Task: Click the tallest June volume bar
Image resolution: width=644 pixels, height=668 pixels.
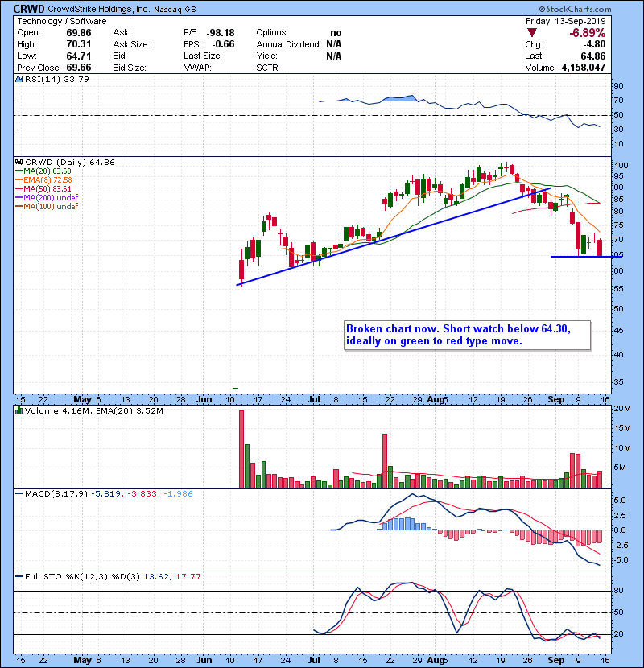Action: 242,449
